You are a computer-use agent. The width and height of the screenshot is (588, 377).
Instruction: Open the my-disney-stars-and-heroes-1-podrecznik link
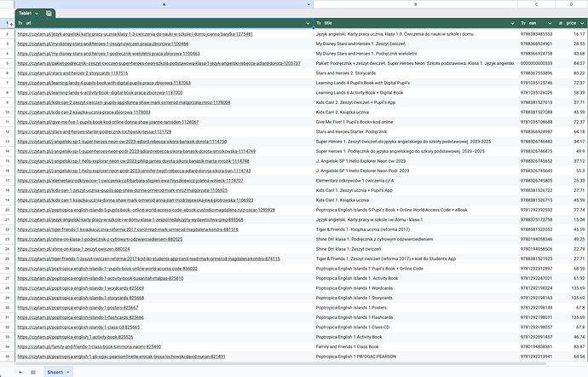point(108,54)
